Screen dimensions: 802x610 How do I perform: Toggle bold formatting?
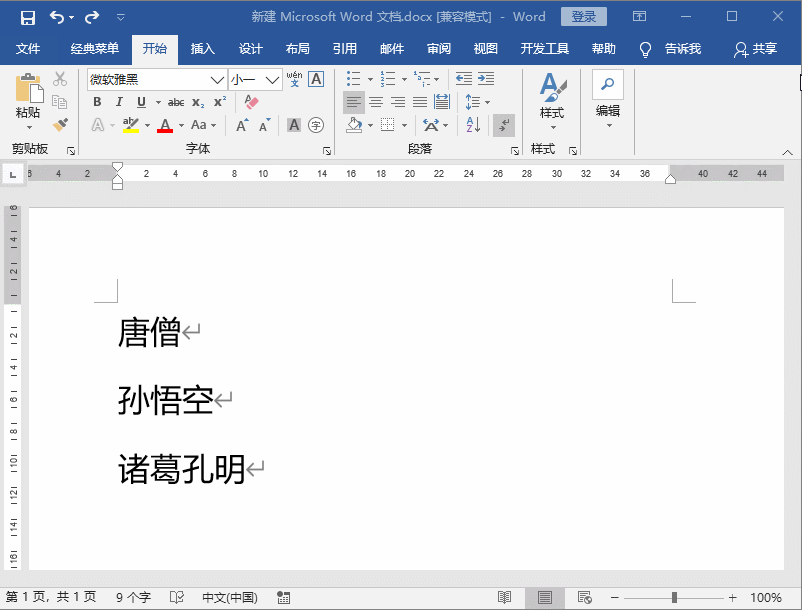click(x=97, y=102)
